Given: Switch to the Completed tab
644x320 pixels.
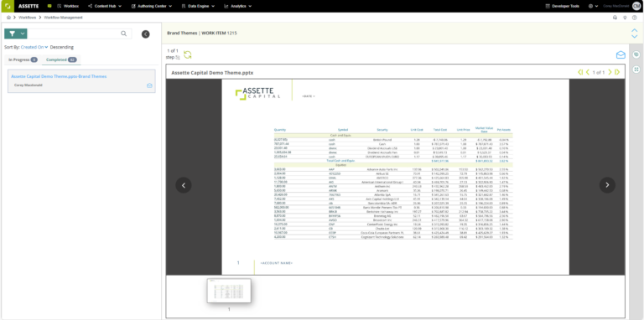Looking at the screenshot, I should (x=61, y=60).
